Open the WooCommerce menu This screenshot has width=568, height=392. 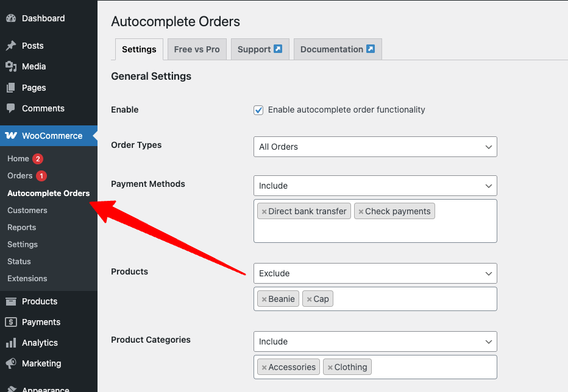pyautogui.click(x=49, y=136)
